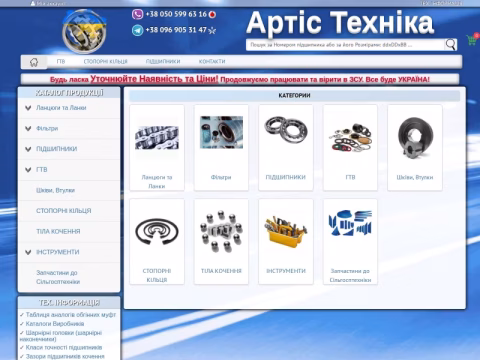Open Запчастини до Сільгосптехніки card label
The height and width of the screenshot is (360, 480).
(350, 276)
